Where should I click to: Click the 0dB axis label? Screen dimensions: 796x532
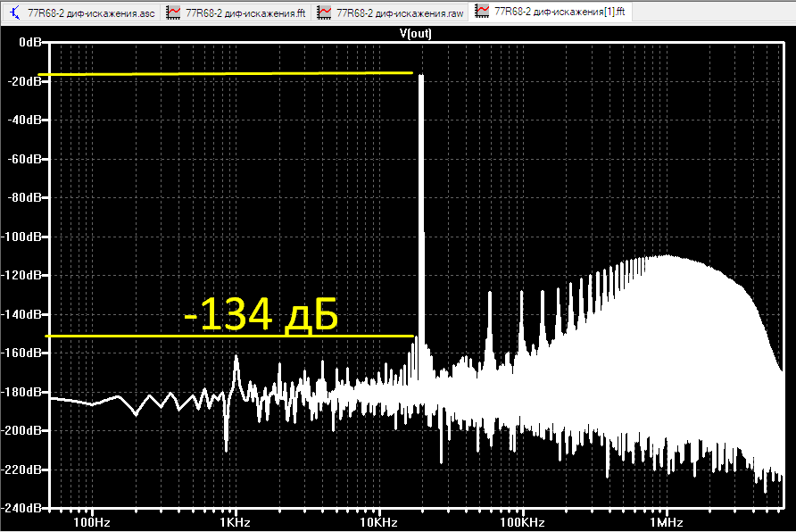coord(30,42)
